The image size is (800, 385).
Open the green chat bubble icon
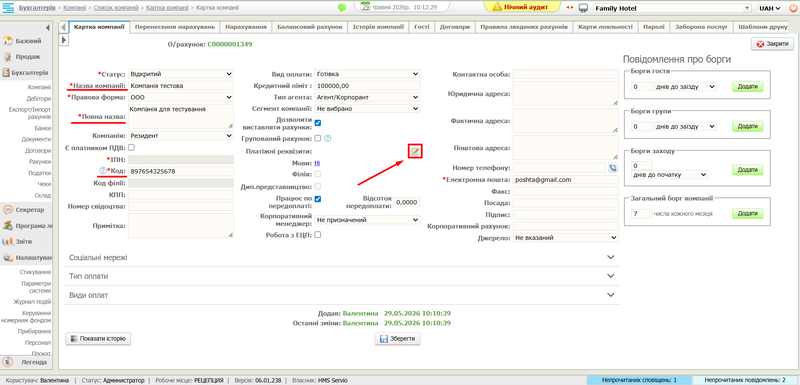tap(342, 8)
